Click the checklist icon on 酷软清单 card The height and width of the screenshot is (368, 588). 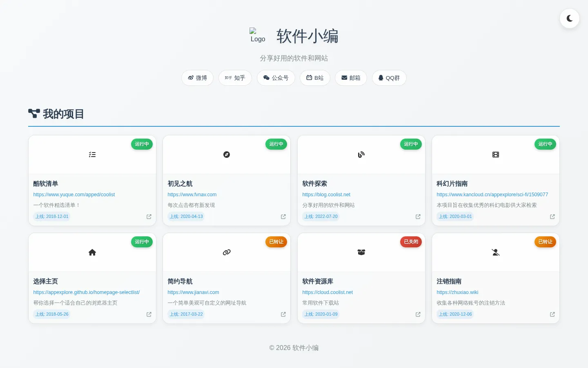click(92, 155)
